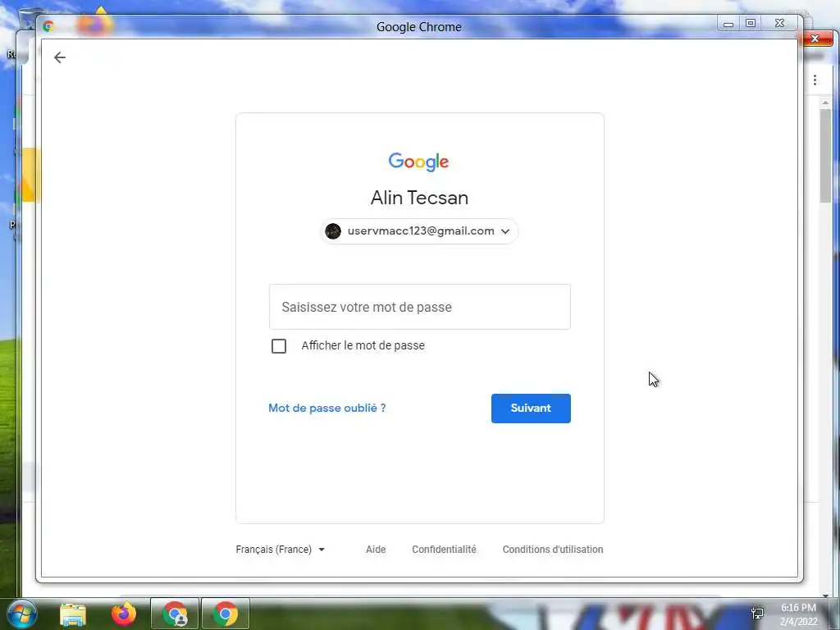This screenshot has height=630, width=840.
Task: Open the three-dot menu of background Chrome window
Action: click(x=815, y=80)
